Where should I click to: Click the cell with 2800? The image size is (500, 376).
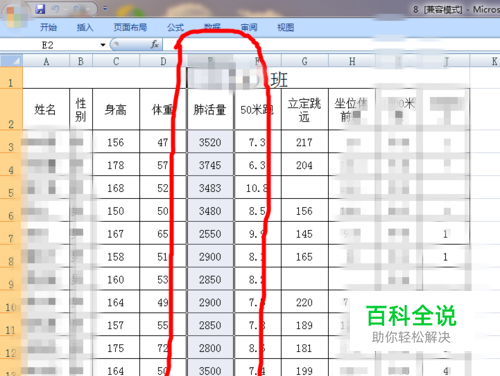pos(210,347)
